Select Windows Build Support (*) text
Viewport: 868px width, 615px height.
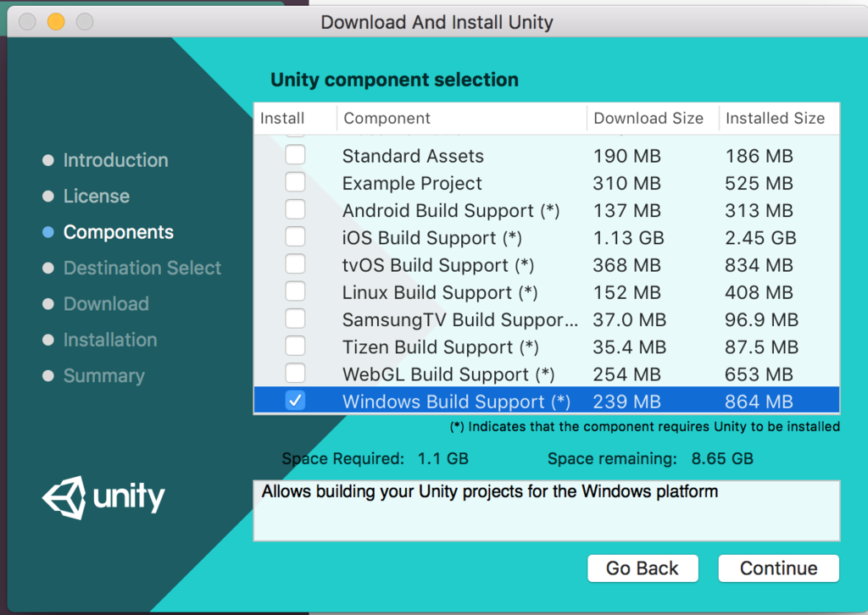point(456,402)
